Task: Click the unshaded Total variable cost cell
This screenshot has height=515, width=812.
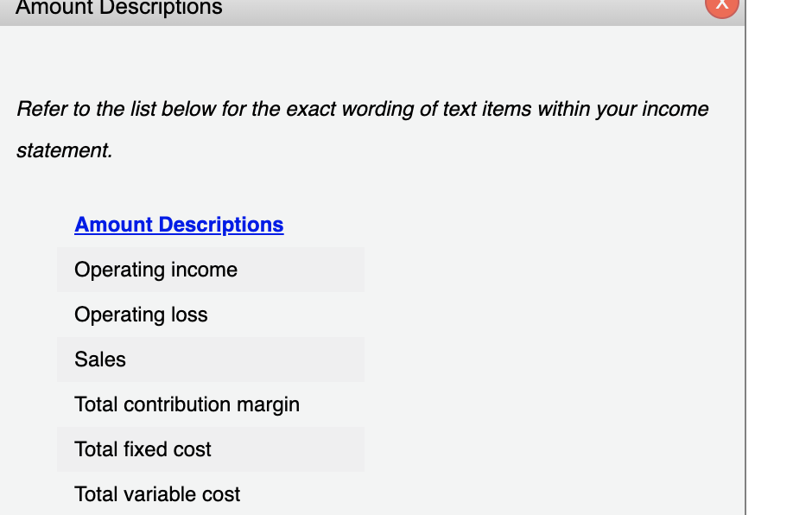Action: pos(210,494)
